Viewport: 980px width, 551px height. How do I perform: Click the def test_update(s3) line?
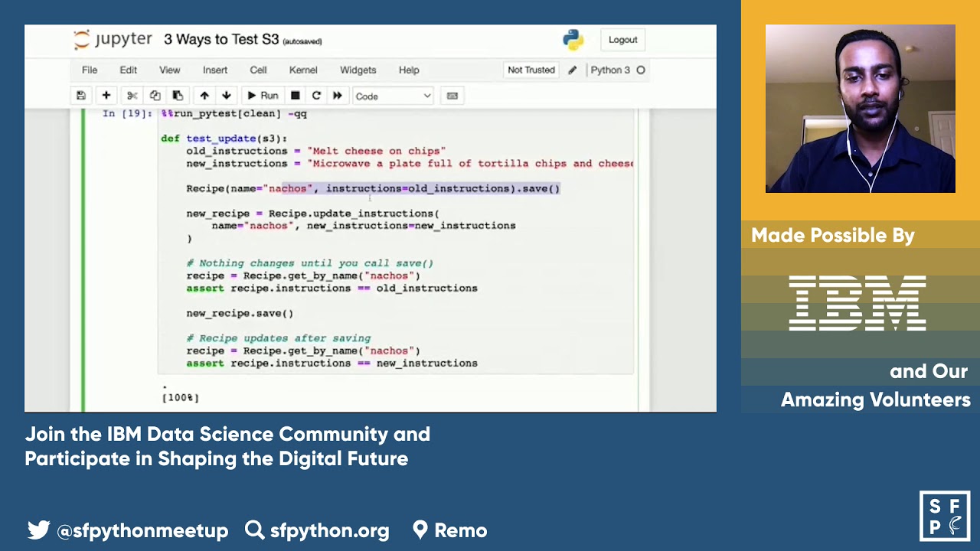[x=224, y=139]
